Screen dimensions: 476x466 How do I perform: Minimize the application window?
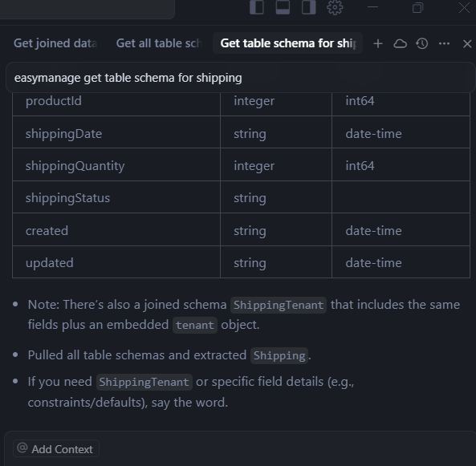pyautogui.click(x=372, y=7)
